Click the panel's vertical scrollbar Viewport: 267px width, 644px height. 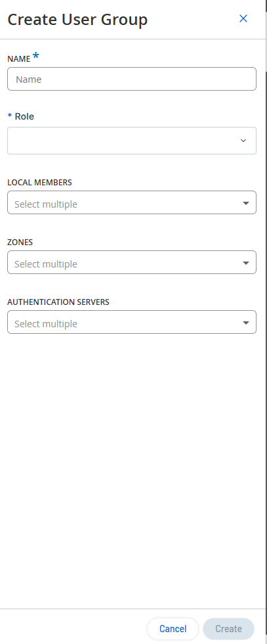point(266,322)
